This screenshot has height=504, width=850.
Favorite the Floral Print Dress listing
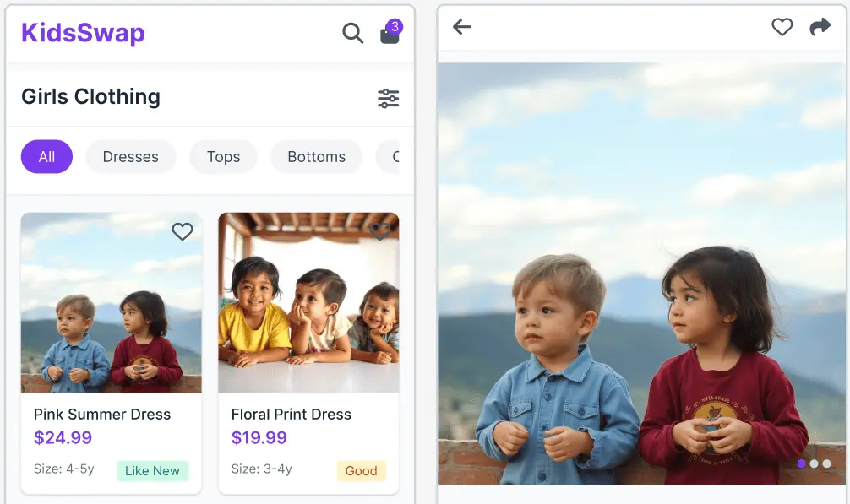(x=380, y=231)
